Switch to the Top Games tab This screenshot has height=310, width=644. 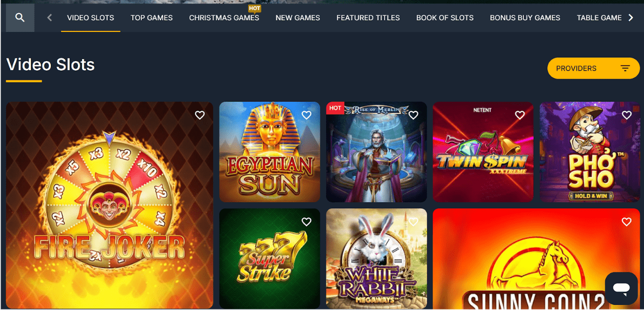(152, 18)
